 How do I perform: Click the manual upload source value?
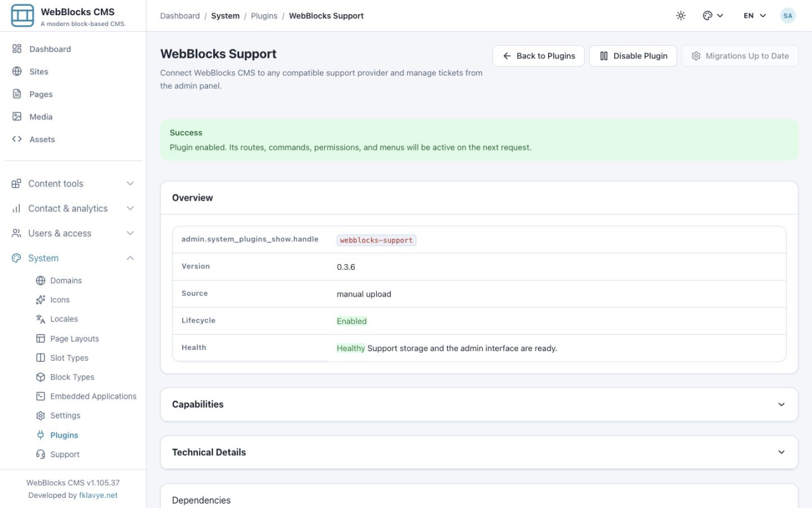[364, 294]
